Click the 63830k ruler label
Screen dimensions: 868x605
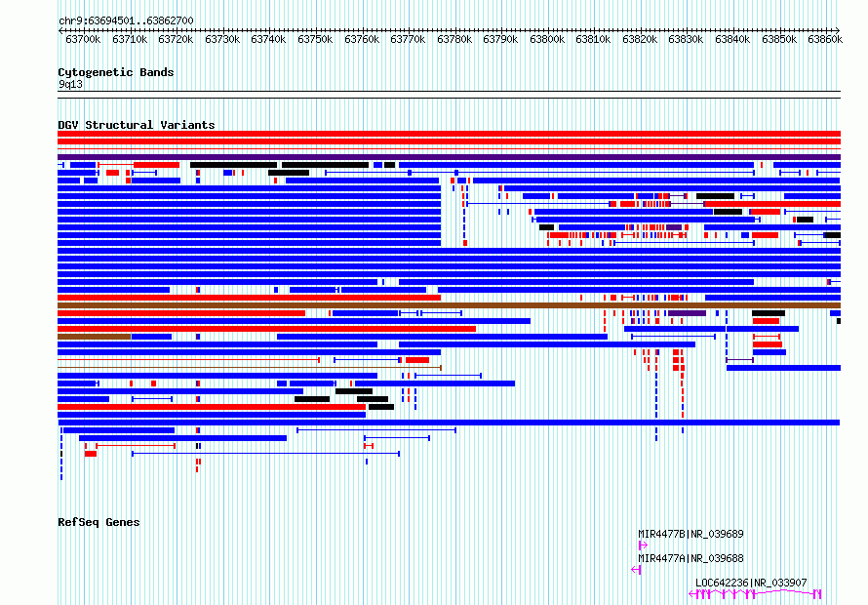coord(686,39)
